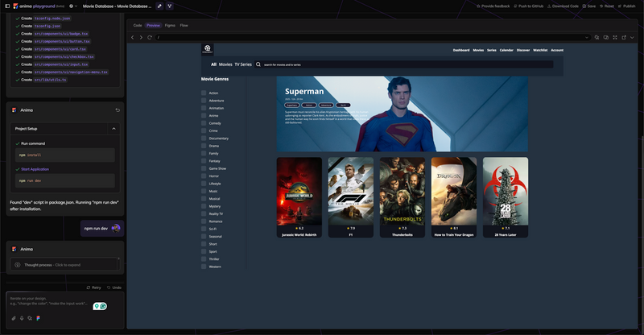
Task: Click the Sci-fi tag on Superman banner
Action: pyautogui.click(x=344, y=105)
